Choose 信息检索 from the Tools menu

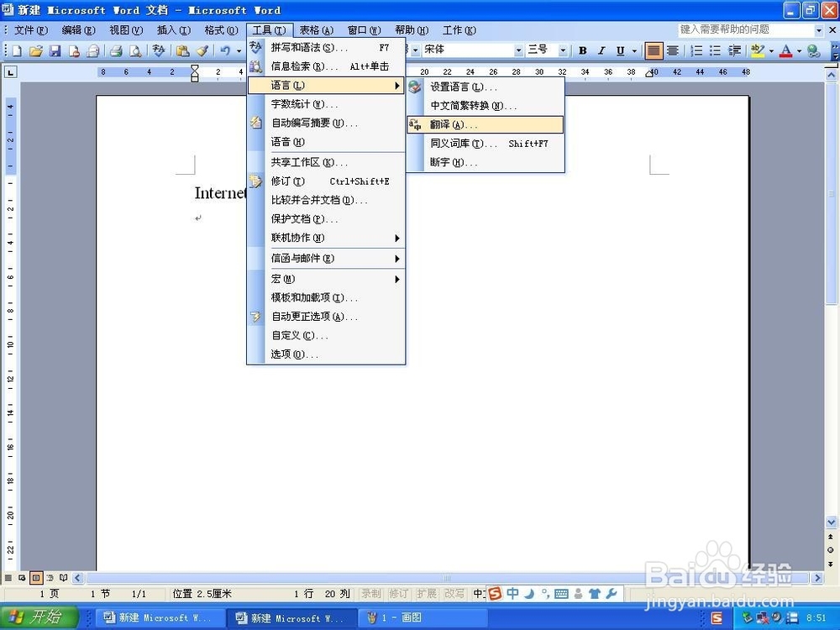(x=326, y=66)
